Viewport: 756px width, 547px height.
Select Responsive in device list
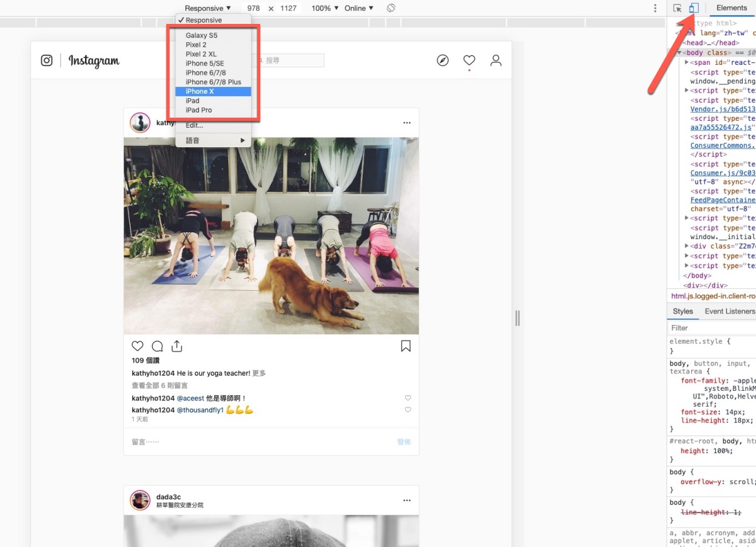click(213, 20)
